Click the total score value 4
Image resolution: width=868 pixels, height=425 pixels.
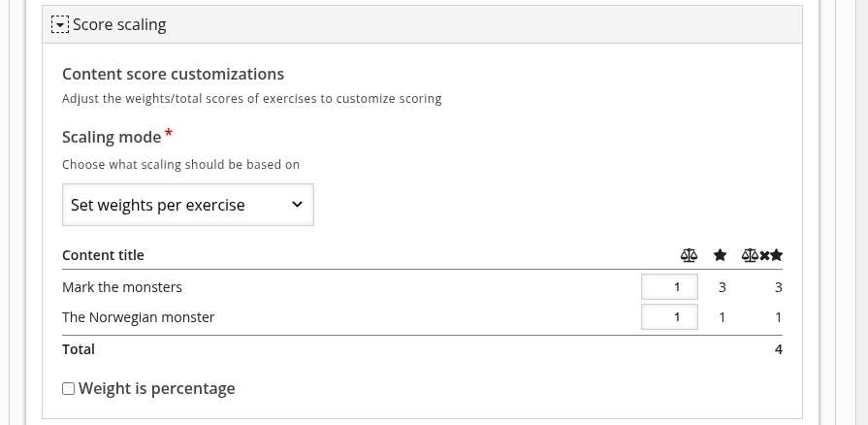779,349
